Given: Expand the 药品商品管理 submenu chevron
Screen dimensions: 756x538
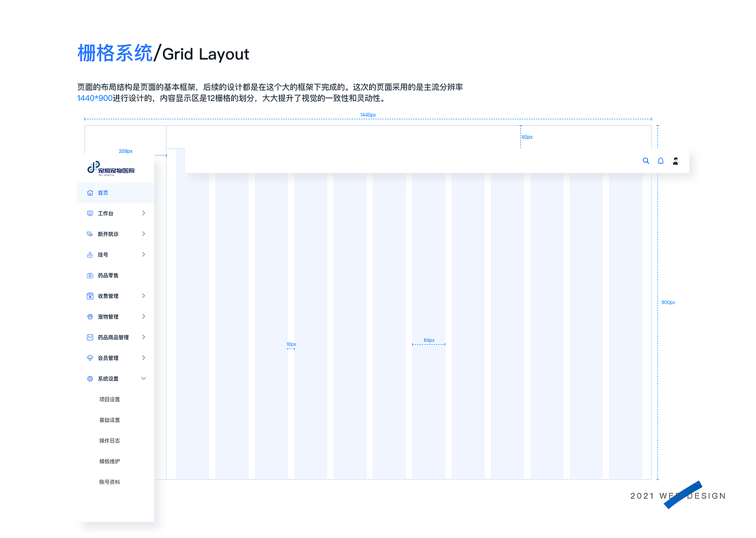Looking at the screenshot, I should [x=144, y=337].
